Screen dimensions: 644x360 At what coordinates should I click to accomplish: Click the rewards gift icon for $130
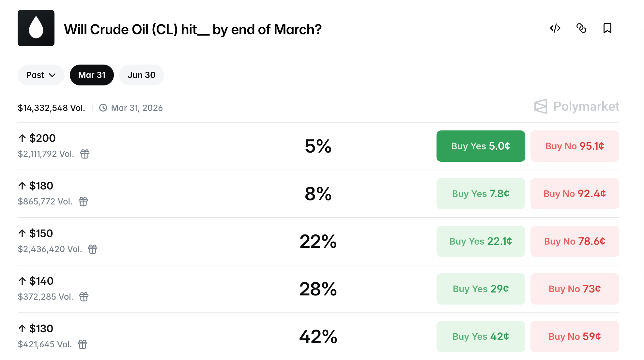83,344
